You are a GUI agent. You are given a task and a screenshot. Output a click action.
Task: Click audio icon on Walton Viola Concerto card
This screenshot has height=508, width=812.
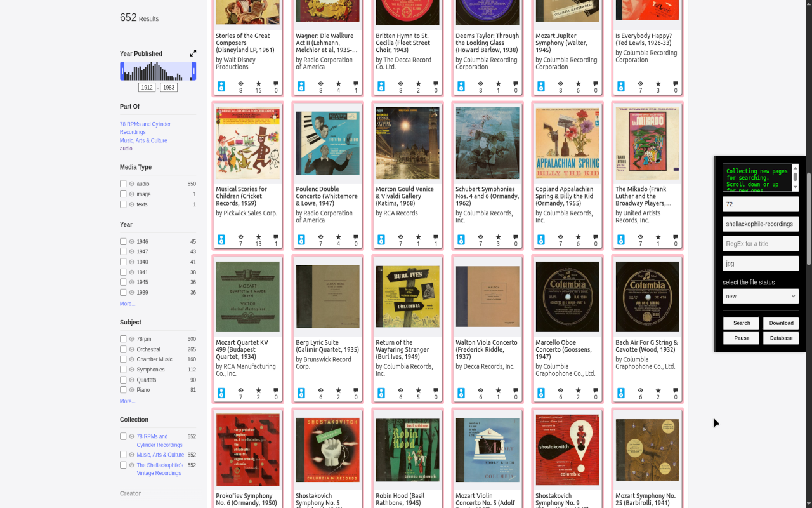461,393
